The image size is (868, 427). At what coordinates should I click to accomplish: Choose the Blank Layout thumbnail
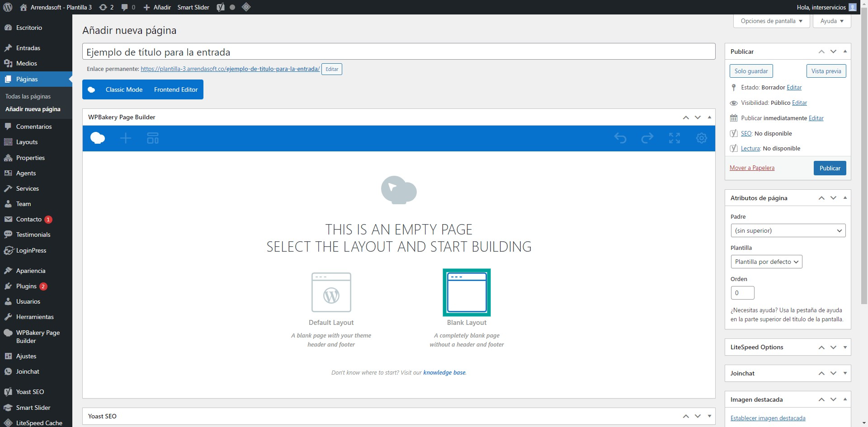pos(467,292)
